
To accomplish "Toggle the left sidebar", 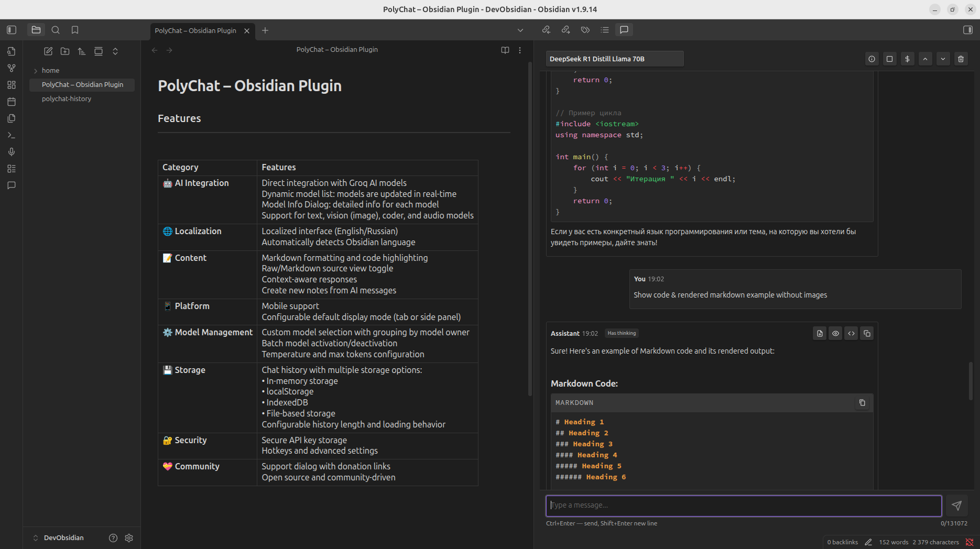I will point(12,30).
